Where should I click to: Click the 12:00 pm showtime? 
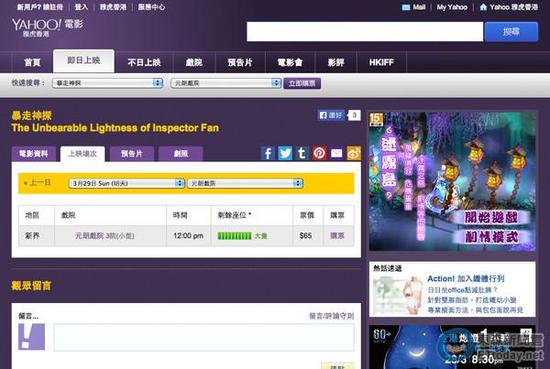(x=188, y=236)
